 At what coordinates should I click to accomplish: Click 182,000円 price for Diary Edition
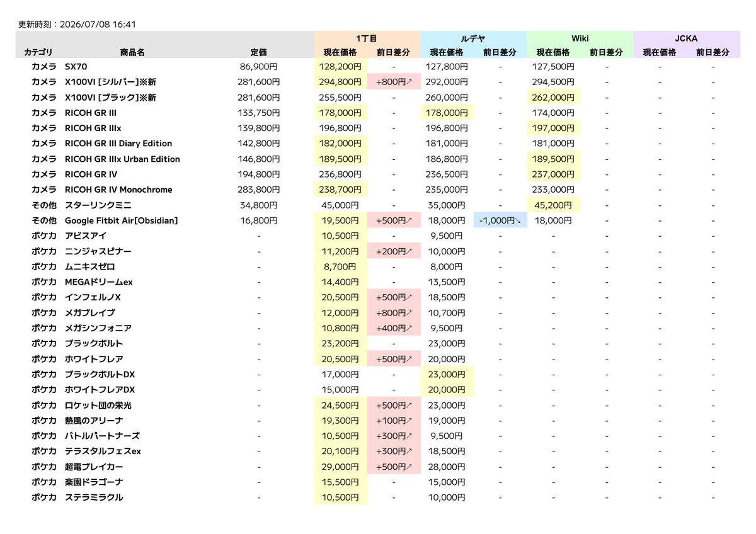pyautogui.click(x=341, y=144)
